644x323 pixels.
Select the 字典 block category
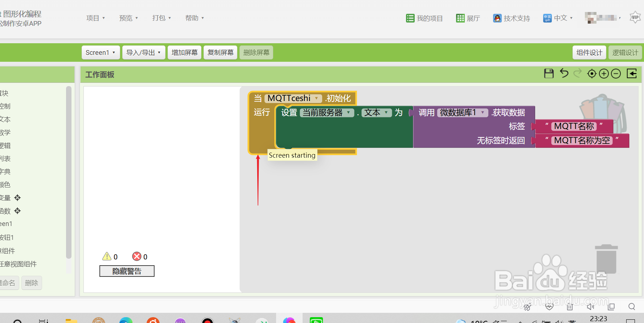pyautogui.click(x=5, y=171)
